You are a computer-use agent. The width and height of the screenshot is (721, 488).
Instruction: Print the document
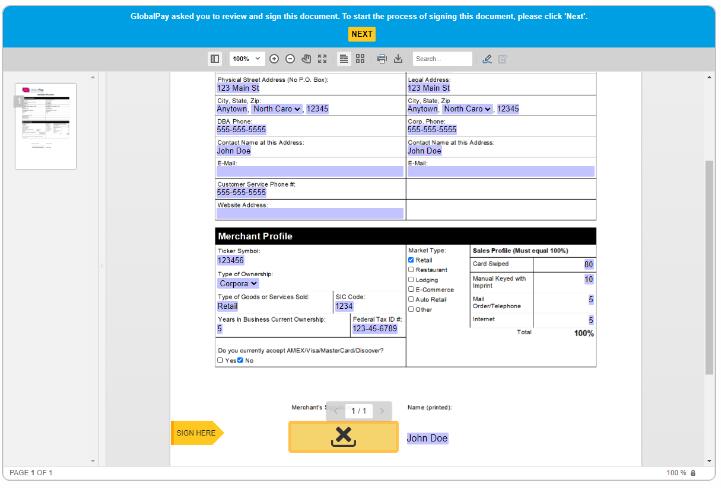click(382, 59)
